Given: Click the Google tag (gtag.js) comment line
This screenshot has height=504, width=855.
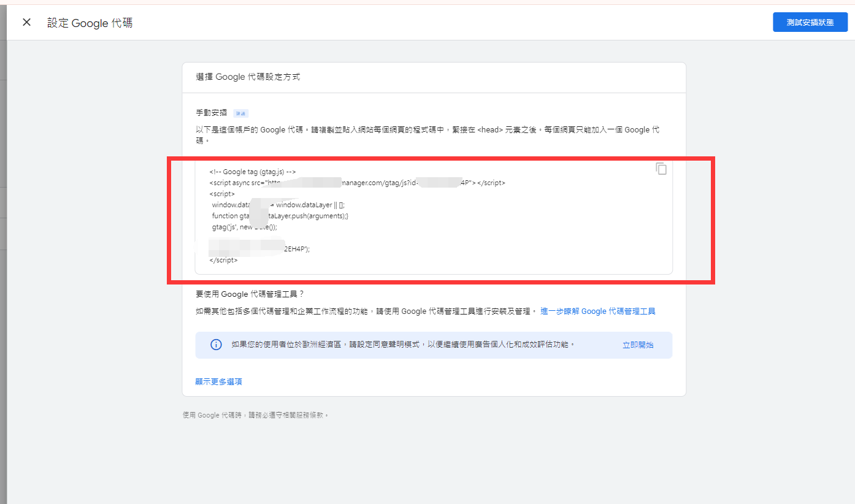Looking at the screenshot, I should pos(253,172).
